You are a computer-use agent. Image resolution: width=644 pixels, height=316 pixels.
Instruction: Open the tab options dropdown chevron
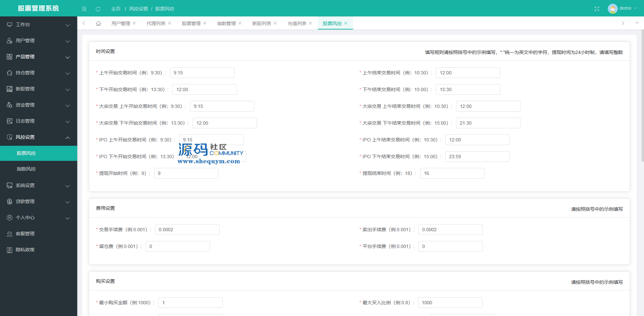[x=637, y=23]
